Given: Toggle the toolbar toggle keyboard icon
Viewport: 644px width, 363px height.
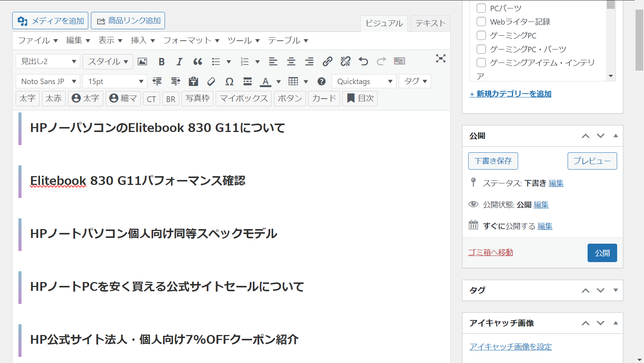Looking at the screenshot, I should click(400, 61).
